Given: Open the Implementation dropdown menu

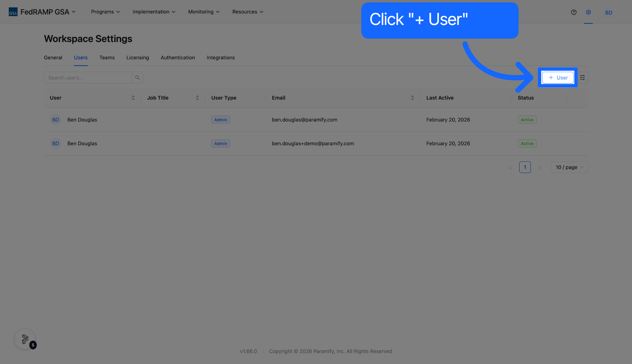Looking at the screenshot, I should click(154, 12).
